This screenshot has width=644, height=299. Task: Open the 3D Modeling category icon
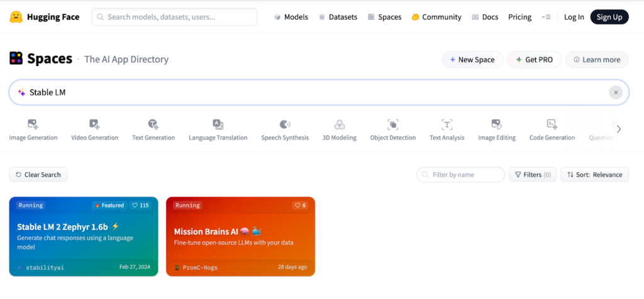pos(340,124)
